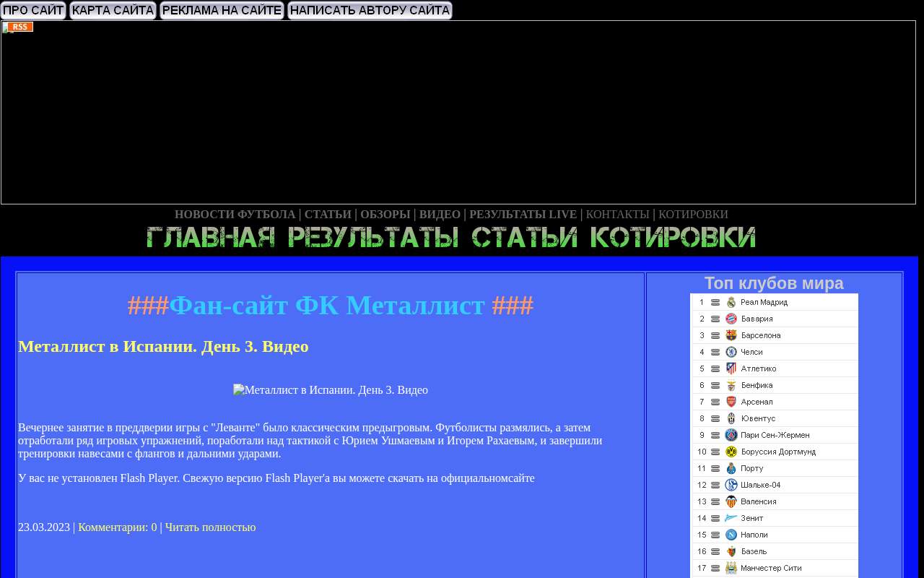This screenshot has width=924, height=578.
Task: Select РЕЗУЛЬТАТЫ in the green graphic menu
Action: 373,238
